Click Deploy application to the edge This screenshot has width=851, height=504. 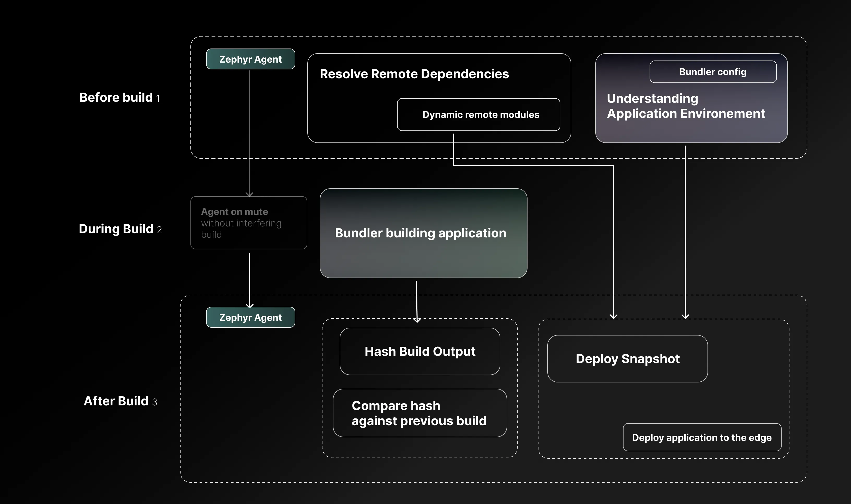click(x=702, y=437)
